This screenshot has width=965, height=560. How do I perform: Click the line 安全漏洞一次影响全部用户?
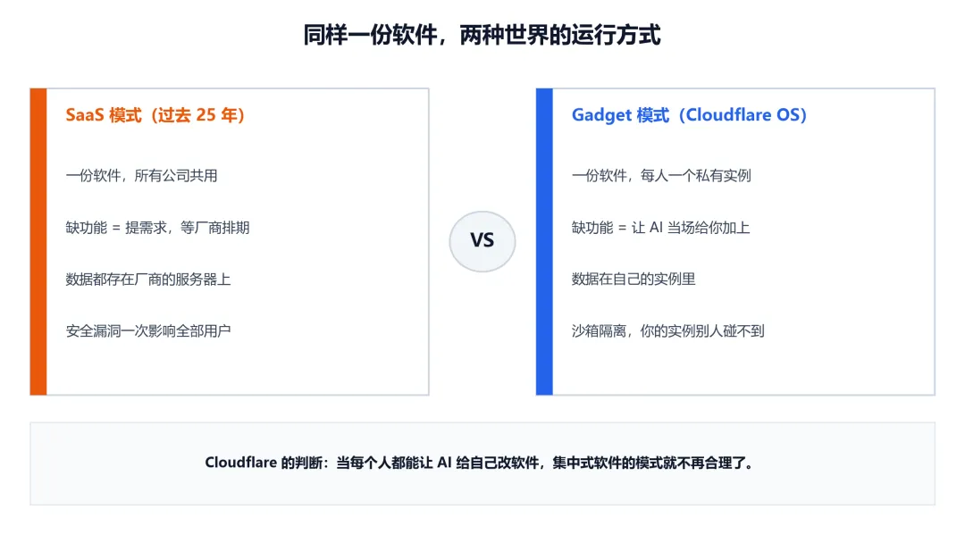(148, 331)
